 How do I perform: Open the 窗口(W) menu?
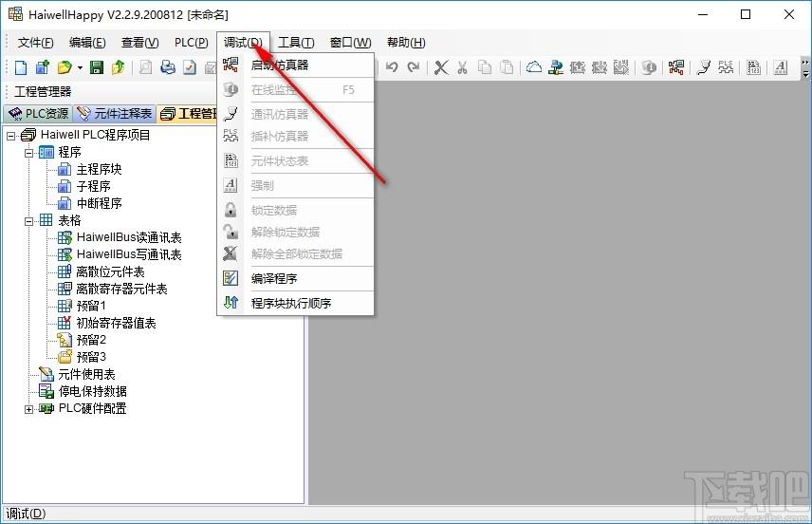pos(351,43)
